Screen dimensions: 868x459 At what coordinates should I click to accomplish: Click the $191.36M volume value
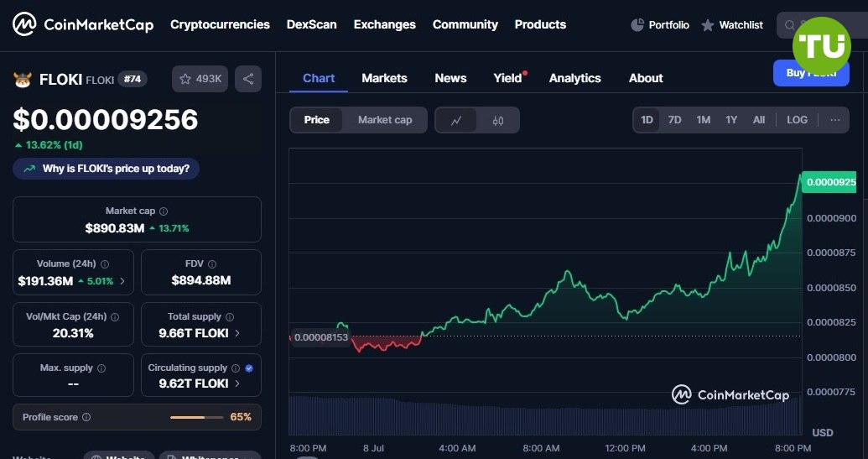45,281
